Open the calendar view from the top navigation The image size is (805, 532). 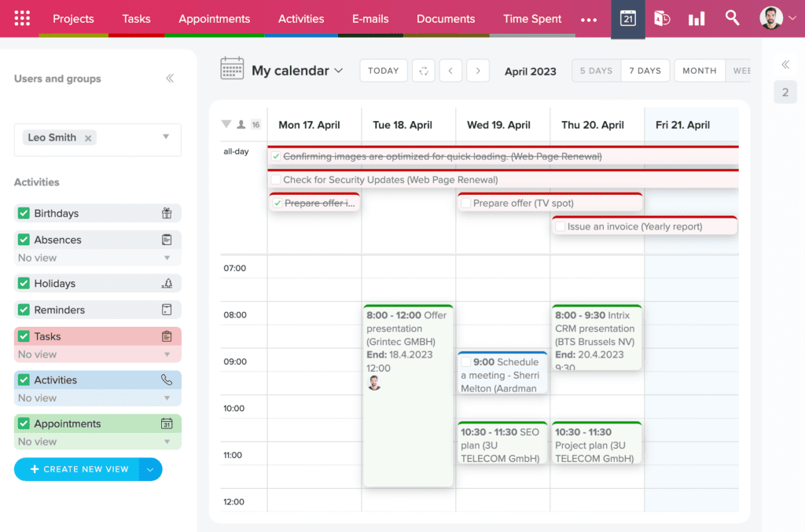(x=627, y=17)
